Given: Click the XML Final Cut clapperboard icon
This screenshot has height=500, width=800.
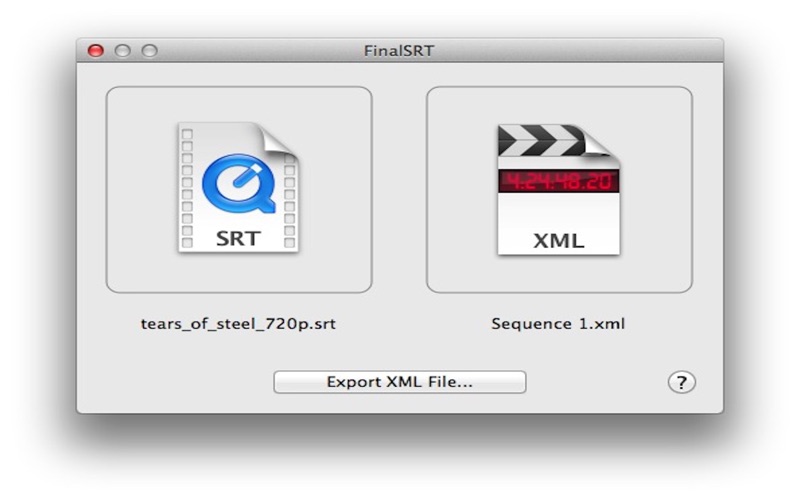Looking at the screenshot, I should (559, 189).
